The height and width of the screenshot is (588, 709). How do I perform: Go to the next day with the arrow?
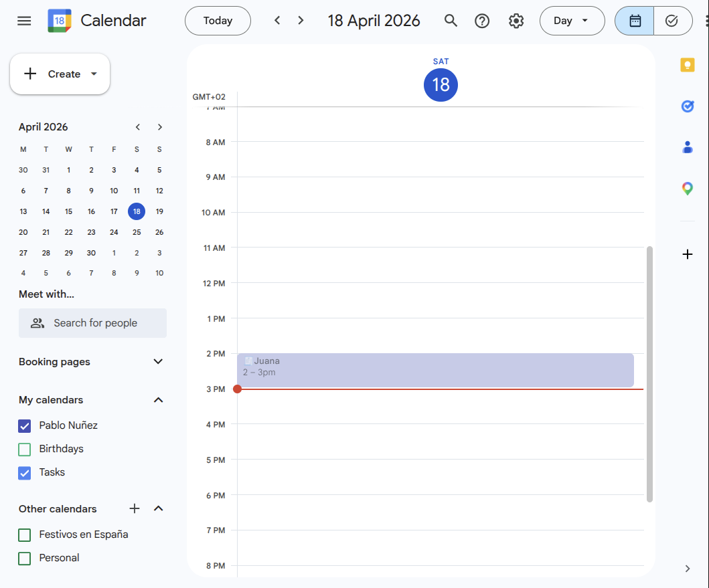[x=300, y=20]
